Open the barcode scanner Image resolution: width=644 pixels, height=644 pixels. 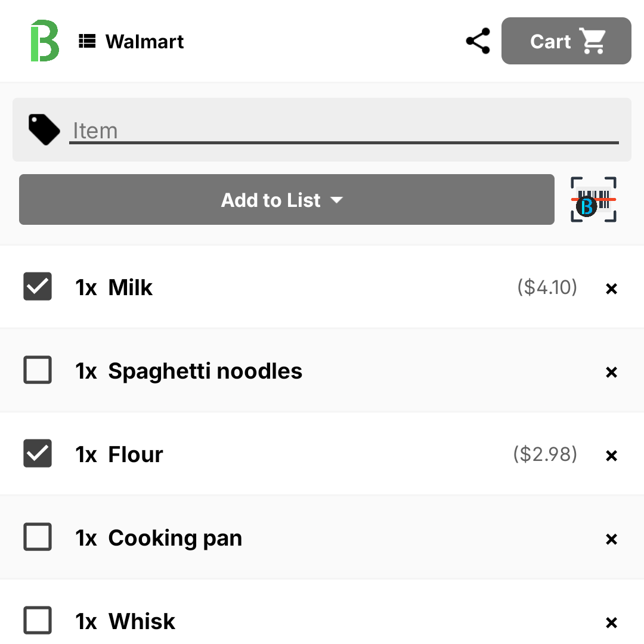(593, 200)
